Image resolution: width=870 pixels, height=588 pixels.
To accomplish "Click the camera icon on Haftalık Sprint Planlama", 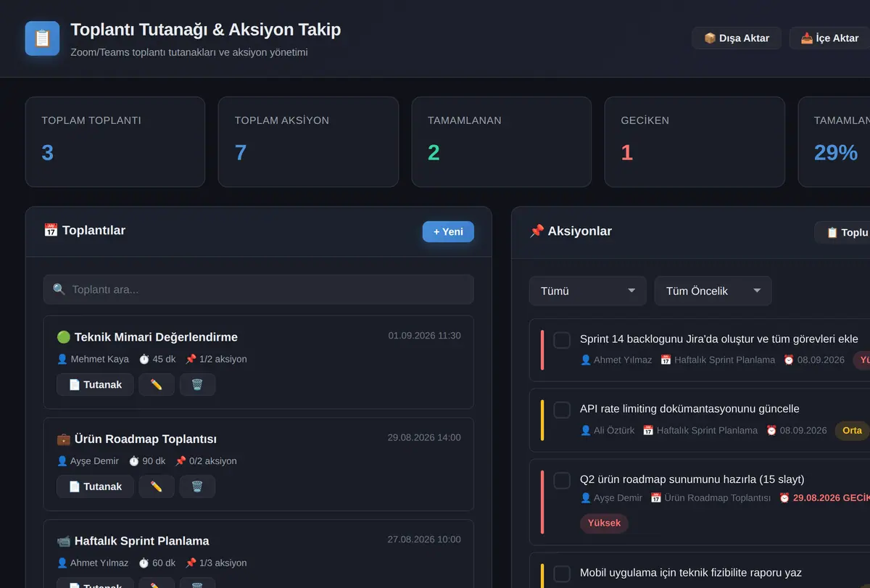I will (63, 541).
